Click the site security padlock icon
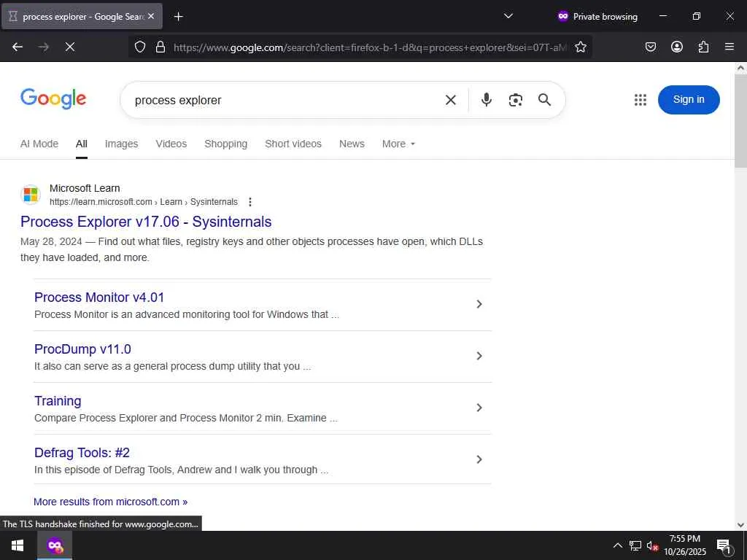Image resolution: width=747 pixels, height=560 pixels. (x=160, y=47)
